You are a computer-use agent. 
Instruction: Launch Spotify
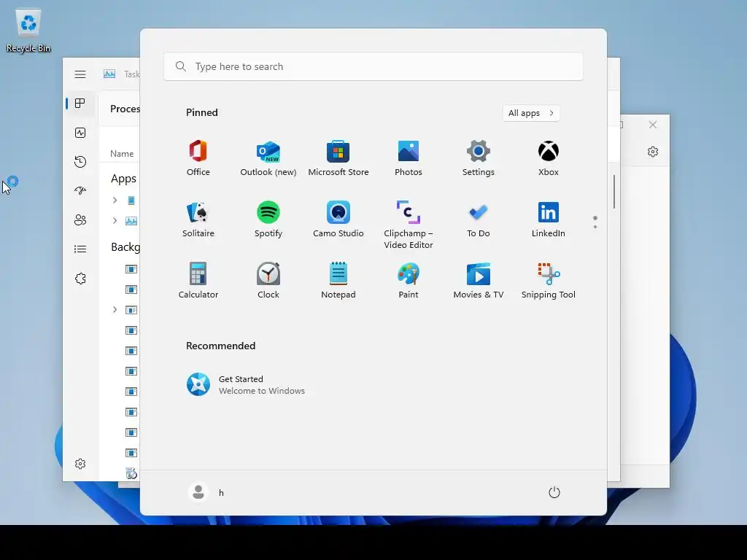(268, 219)
